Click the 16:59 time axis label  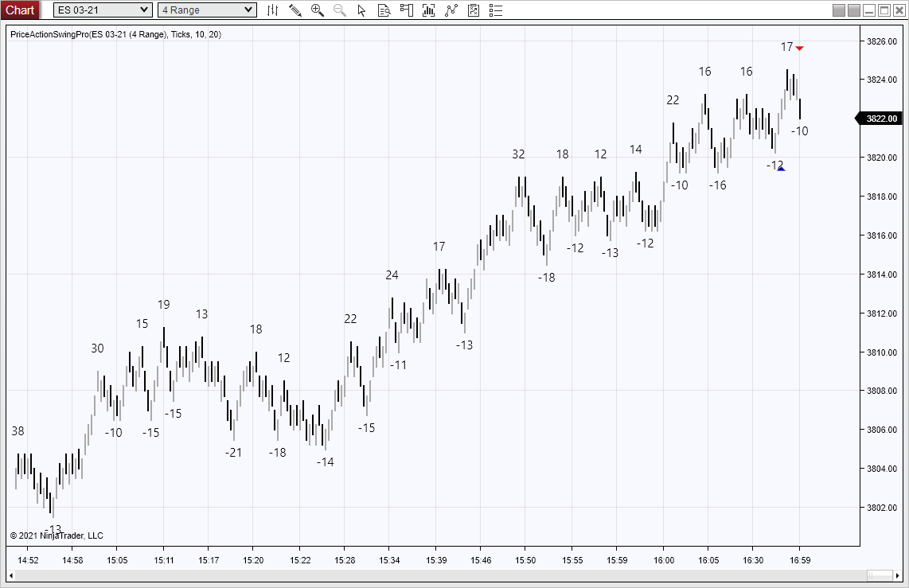[x=799, y=560]
